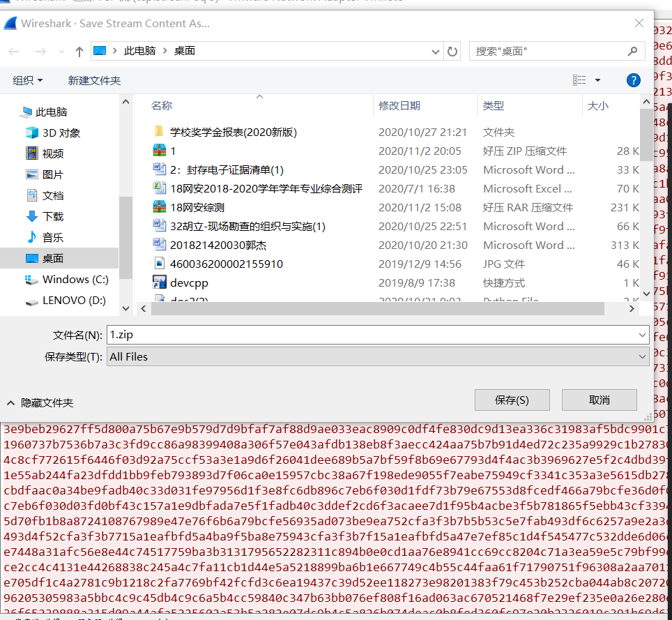Open the recent locations dropdown arrow

pyautogui.click(x=61, y=52)
